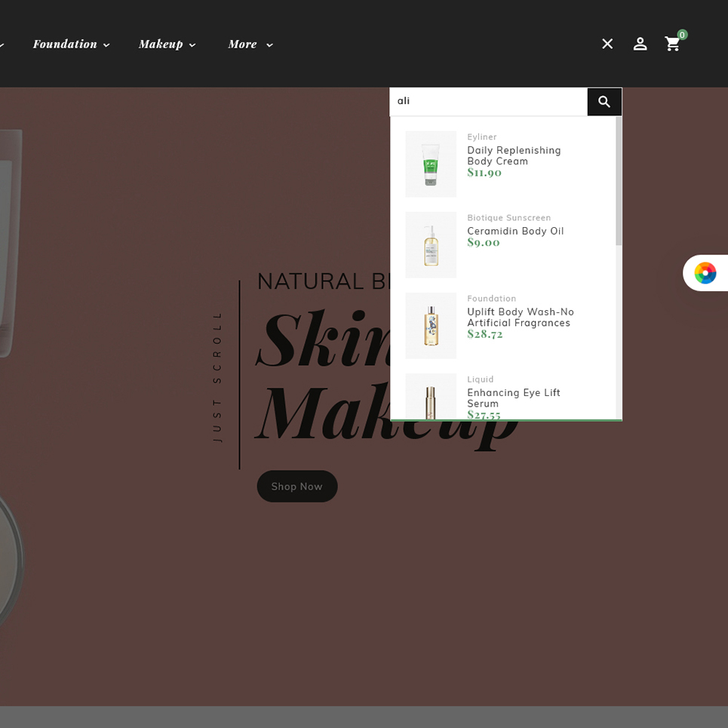
Task: Click the search results scrollbar
Action: click(619, 181)
